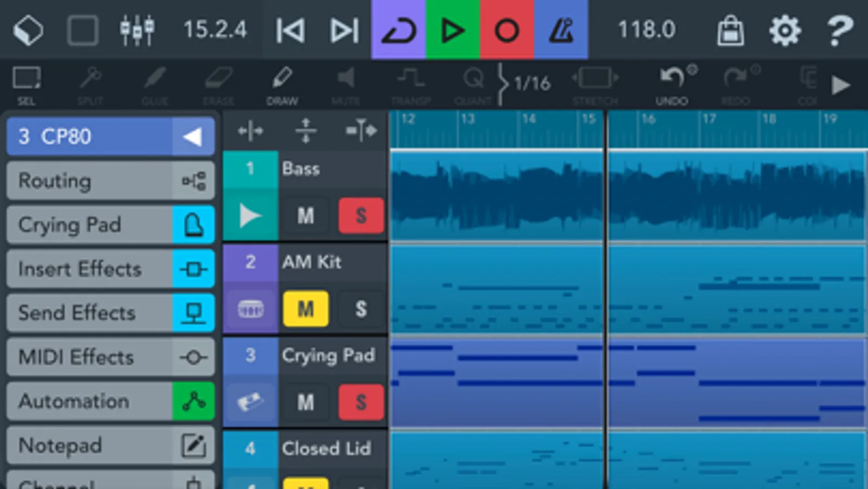Screen dimensions: 868x489
Task: Start playback with green play button
Action: [453, 29]
